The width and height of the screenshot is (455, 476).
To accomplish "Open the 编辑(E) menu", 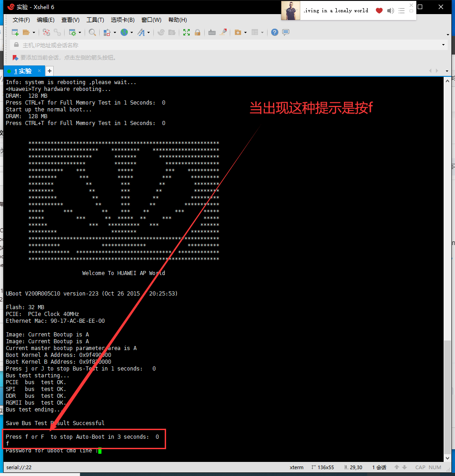I will tap(45, 20).
